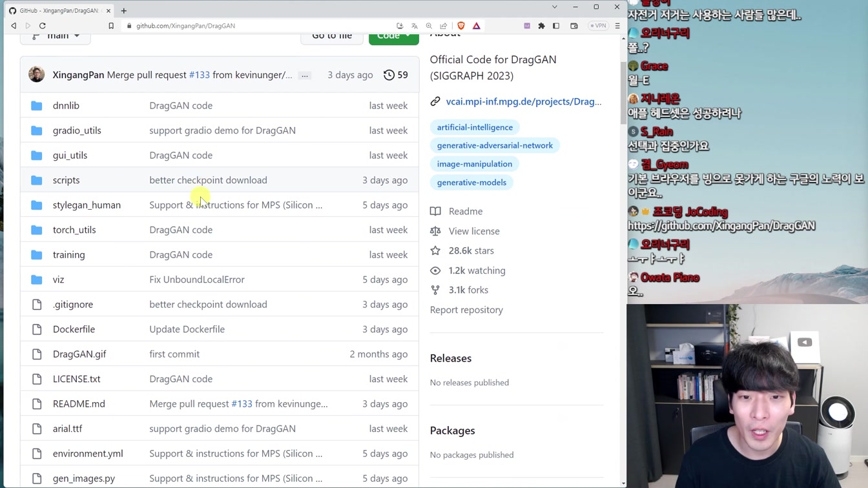Bookmark this page using the bookmark icon
The height and width of the screenshot is (488, 868).
(111, 26)
